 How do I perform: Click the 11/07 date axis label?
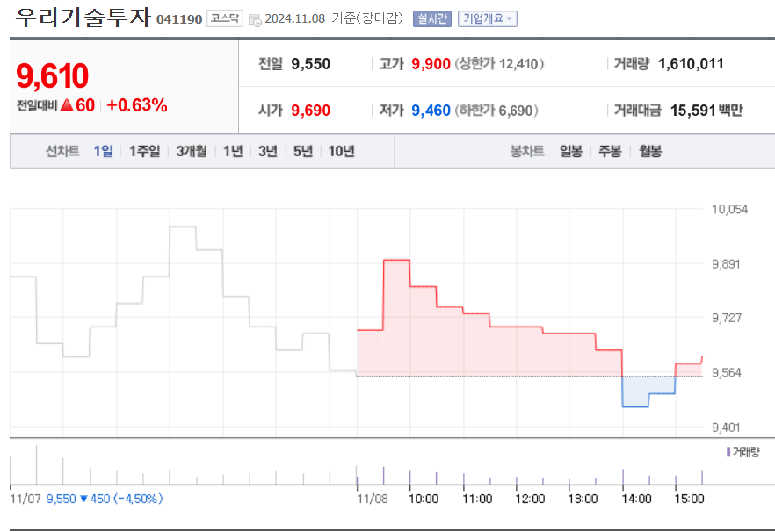pos(25,499)
